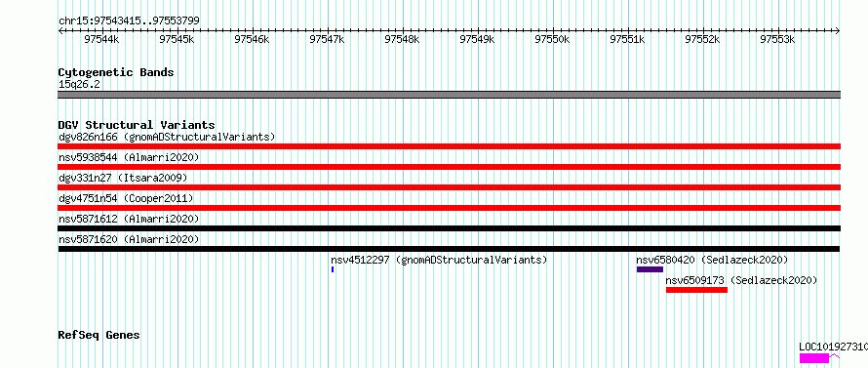
Task: Click the chr15:97543415..97553799 region label
Action: click(x=129, y=20)
